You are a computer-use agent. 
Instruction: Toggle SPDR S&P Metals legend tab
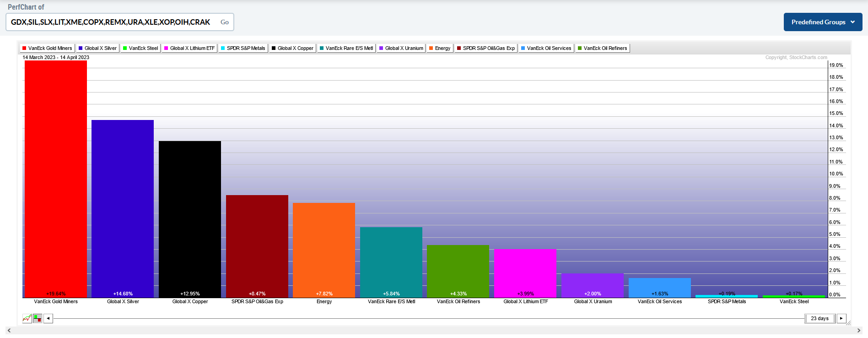[x=243, y=48]
